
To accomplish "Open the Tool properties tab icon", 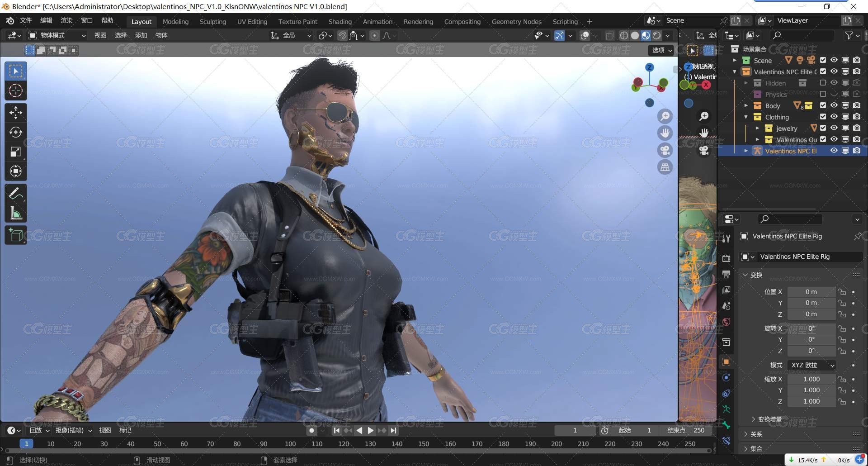I will click(726, 238).
